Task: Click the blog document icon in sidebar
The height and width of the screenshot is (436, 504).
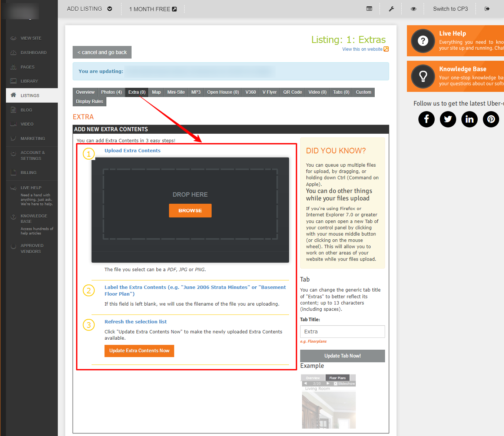Action: click(x=13, y=110)
